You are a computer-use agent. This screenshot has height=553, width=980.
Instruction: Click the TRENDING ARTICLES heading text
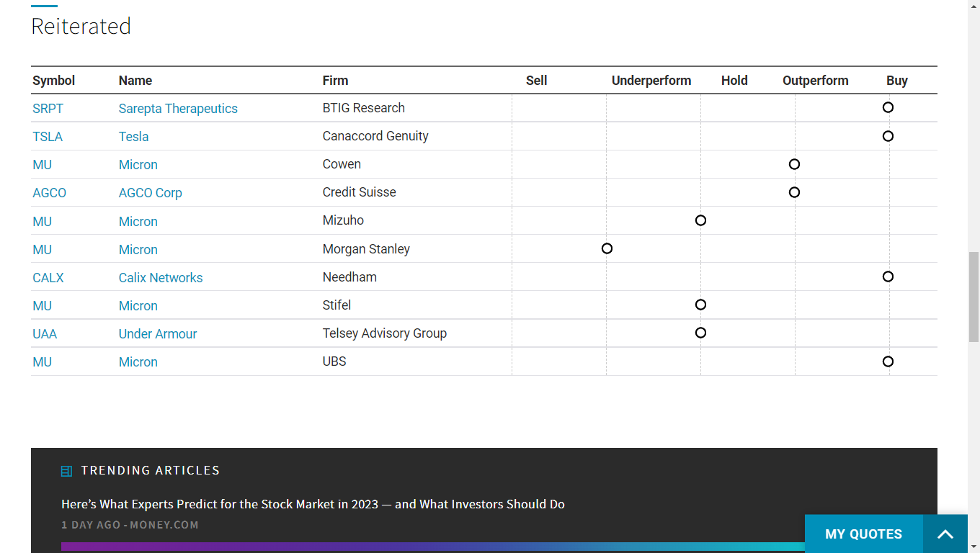click(151, 471)
